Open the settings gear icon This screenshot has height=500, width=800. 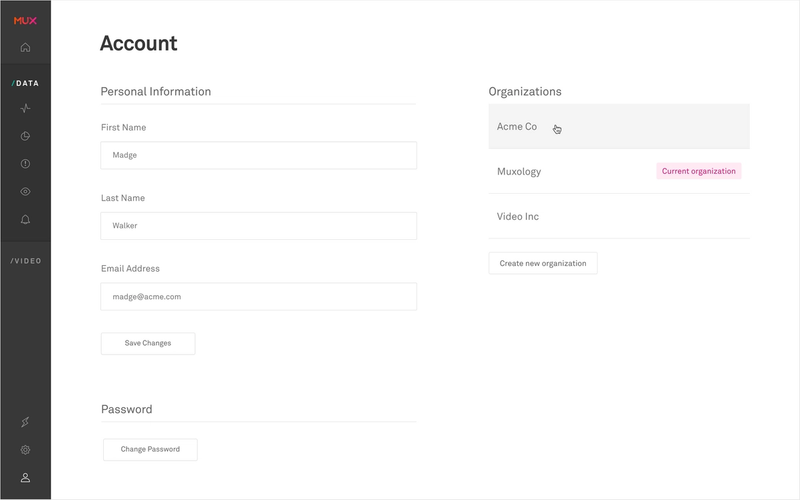tap(25, 450)
